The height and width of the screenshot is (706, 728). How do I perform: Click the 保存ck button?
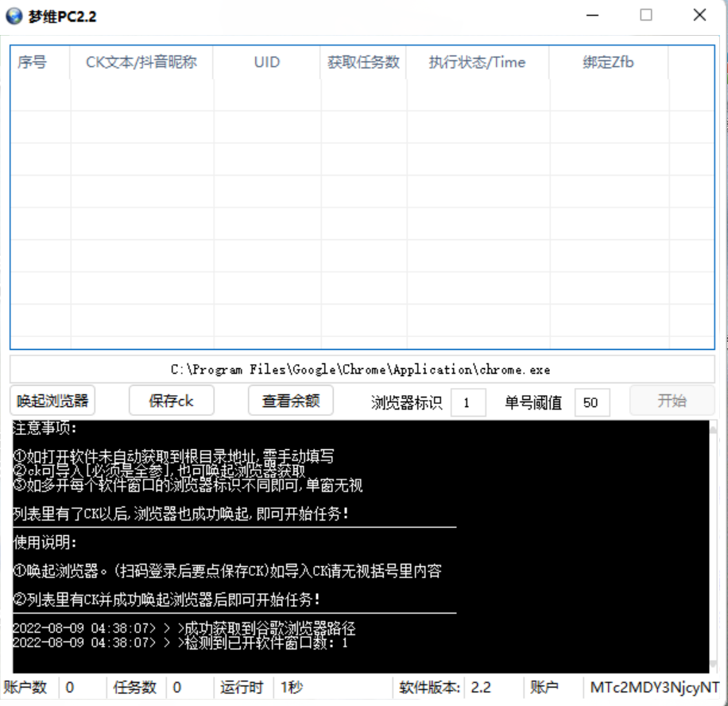coord(171,401)
